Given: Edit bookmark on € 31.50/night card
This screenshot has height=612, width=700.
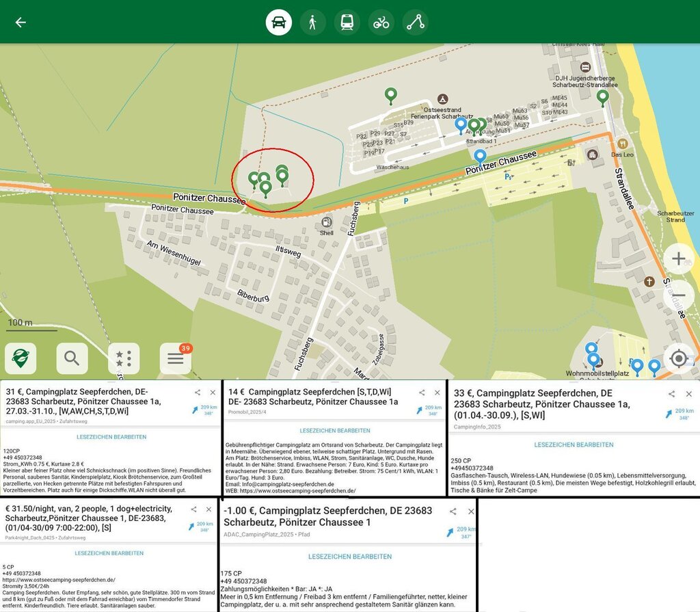Looking at the screenshot, I should (x=109, y=553).
